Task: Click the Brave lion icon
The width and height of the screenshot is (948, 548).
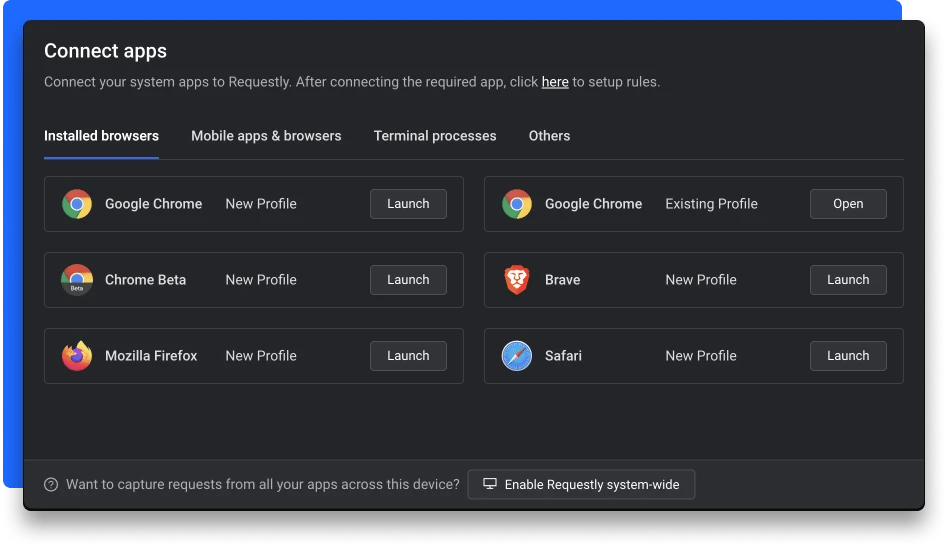Action: (517, 280)
